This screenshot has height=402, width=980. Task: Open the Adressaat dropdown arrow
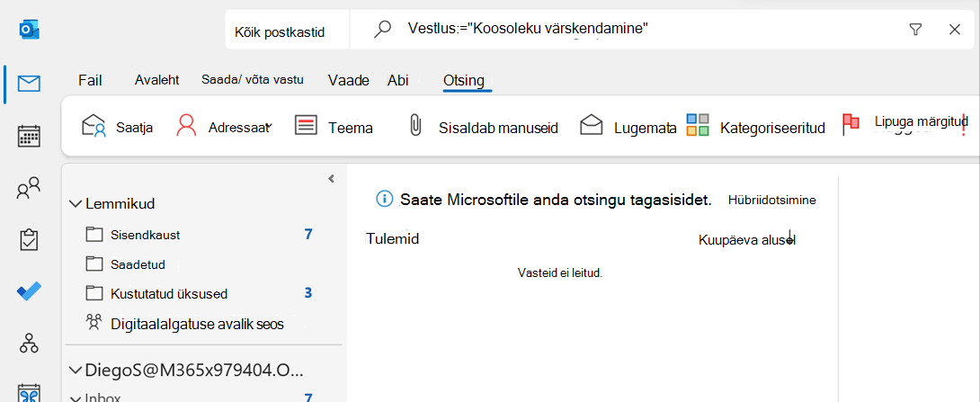pos(268,127)
